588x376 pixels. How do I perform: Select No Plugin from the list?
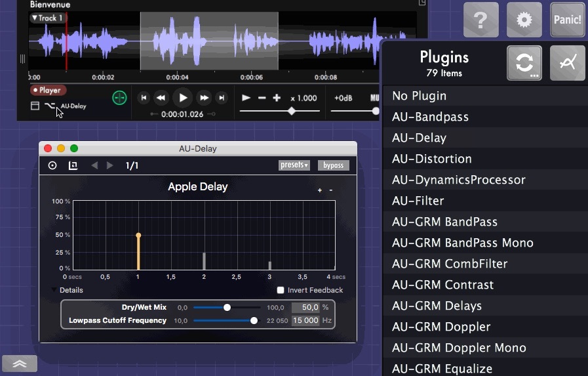[485, 96]
